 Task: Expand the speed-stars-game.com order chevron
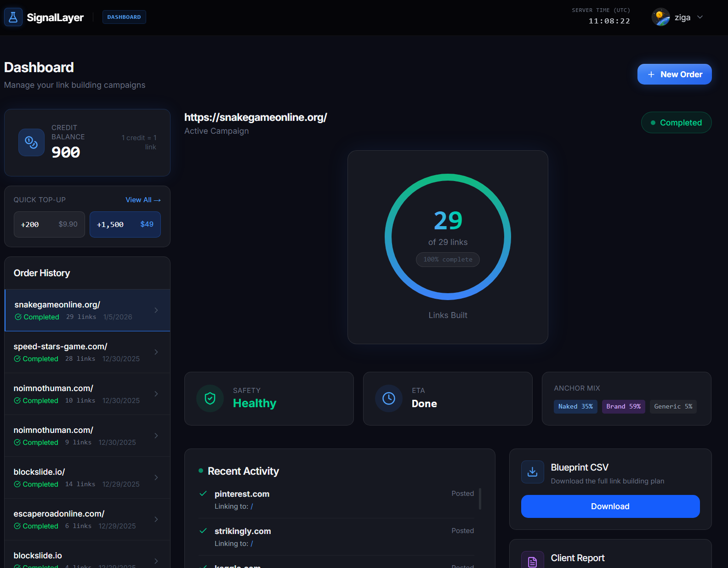point(156,352)
